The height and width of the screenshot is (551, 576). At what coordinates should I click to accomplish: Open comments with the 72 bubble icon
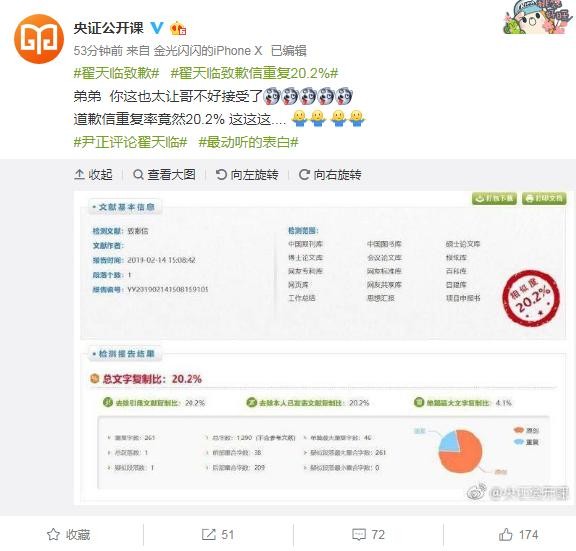[359, 534]
